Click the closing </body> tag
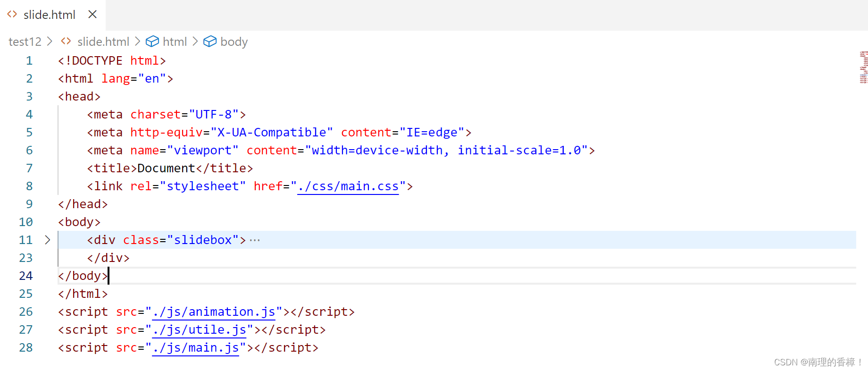Image resolution: width=868 pixels, height=371 pixels. tap(83, 276)
